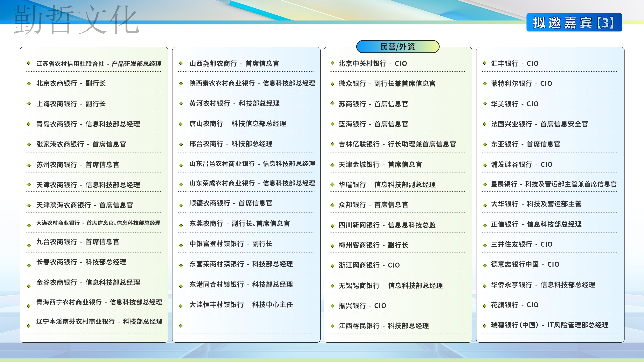Click 邢台农商行 - 科技部总经理
Image resolution: width=644 pixels, height=362 pixels.
(x=231, y=144)
